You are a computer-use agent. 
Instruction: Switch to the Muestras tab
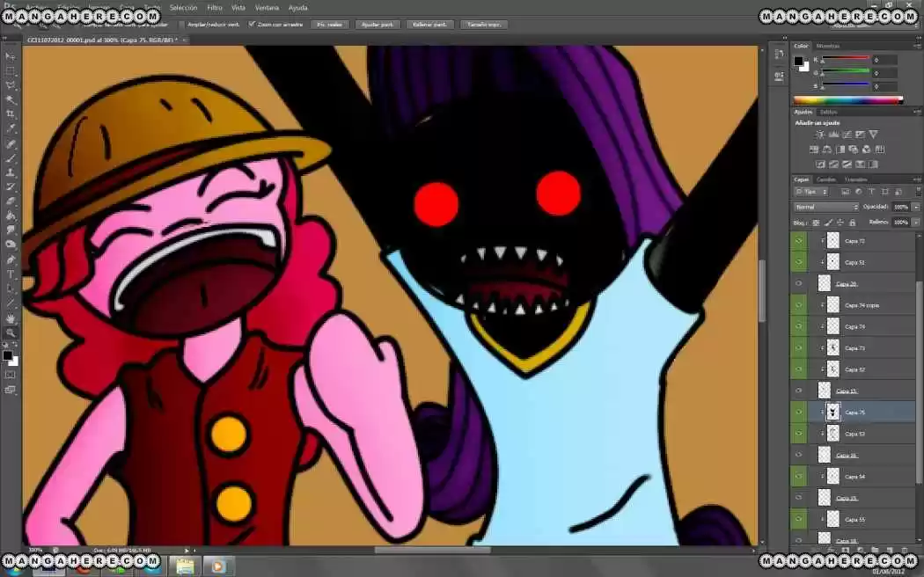coord(828,46)
